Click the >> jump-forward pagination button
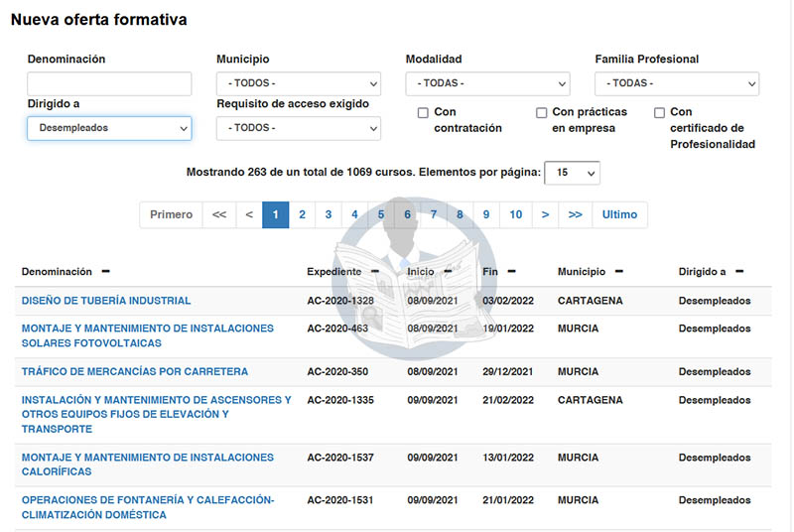 pyautogui.click(x=576, y=214)
